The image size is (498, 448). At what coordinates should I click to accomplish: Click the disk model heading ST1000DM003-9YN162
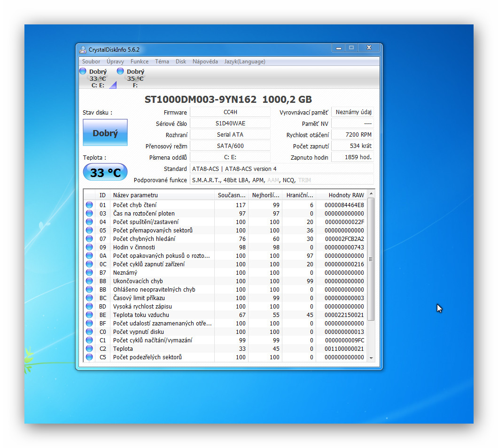tap(201, 100)
